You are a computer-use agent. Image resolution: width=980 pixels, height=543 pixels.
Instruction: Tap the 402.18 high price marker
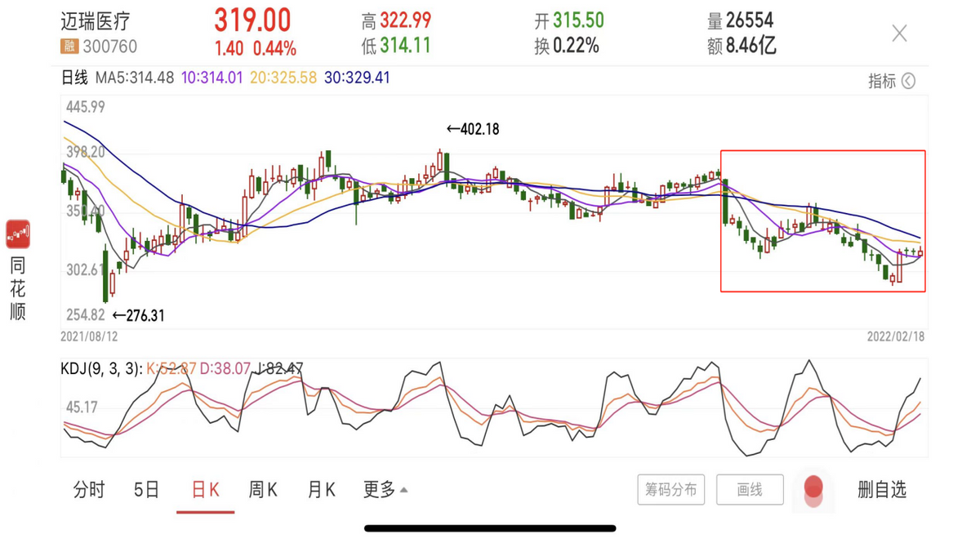(x=473, y=129)
